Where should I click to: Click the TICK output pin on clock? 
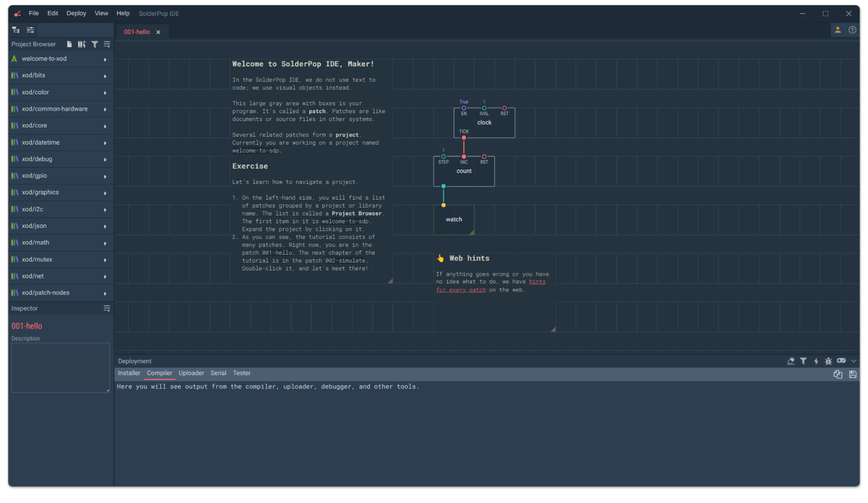pos(464,138)
